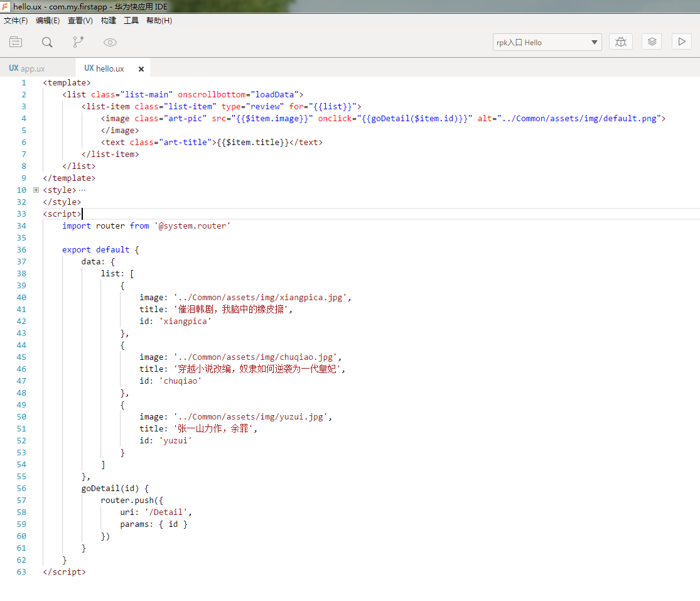This screenshot has width=700, height=601.
Task: Run the app with the play icon
Action: coord(682,41)
